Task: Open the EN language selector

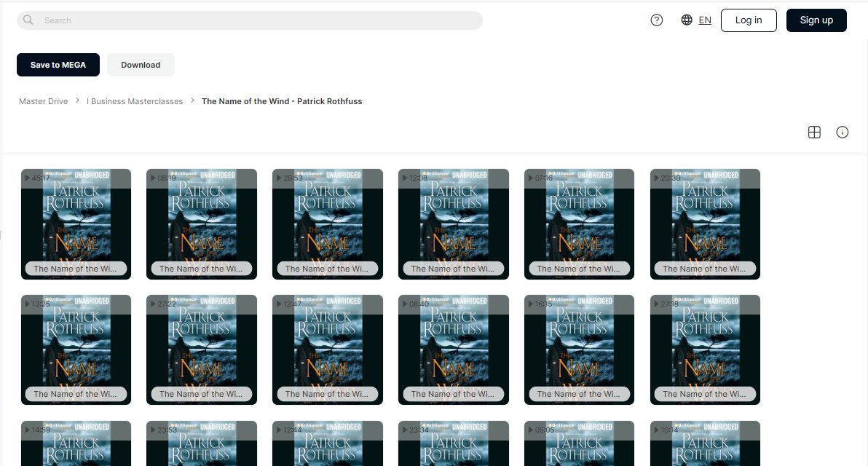Action: (705, 20)
